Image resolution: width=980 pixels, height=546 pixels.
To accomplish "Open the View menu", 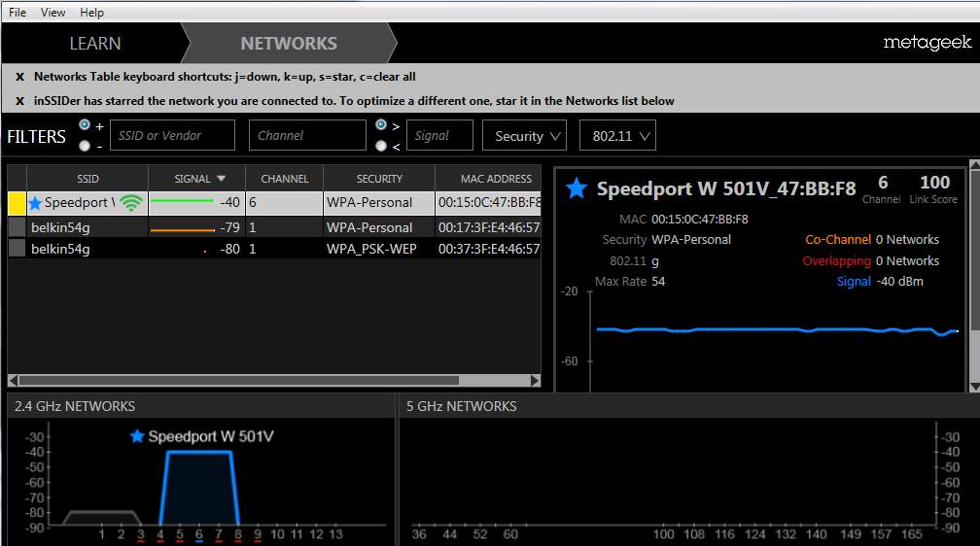I will click(x=52, y=13).
